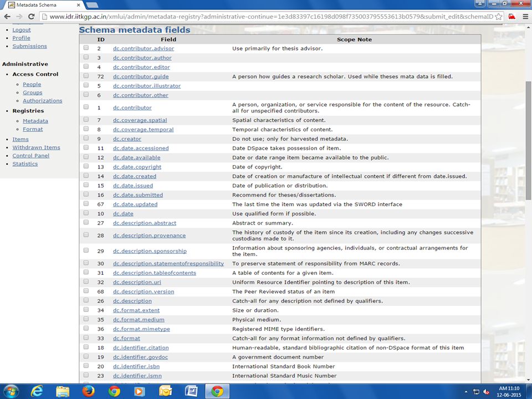This screenshot has height=399, width=532.
Task: Open the dc.date.accessioned field
Action: point(141,149)
